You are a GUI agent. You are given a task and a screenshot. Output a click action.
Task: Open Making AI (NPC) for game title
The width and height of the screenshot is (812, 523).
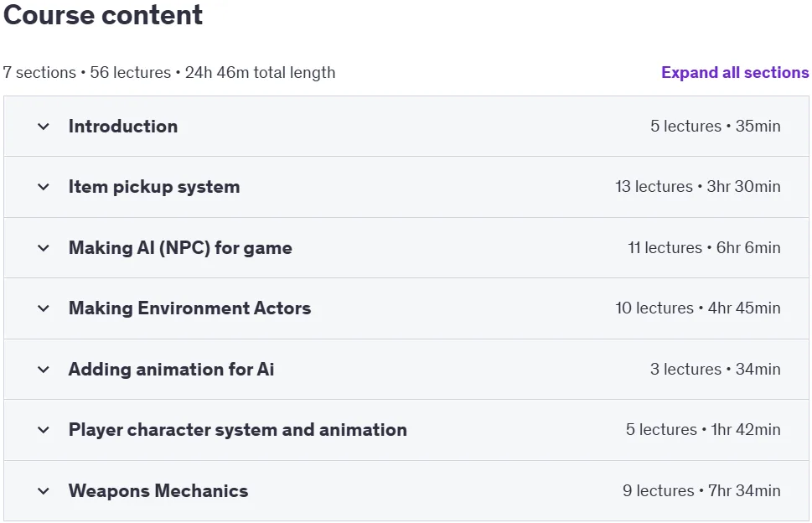click(x=180, y=248)
